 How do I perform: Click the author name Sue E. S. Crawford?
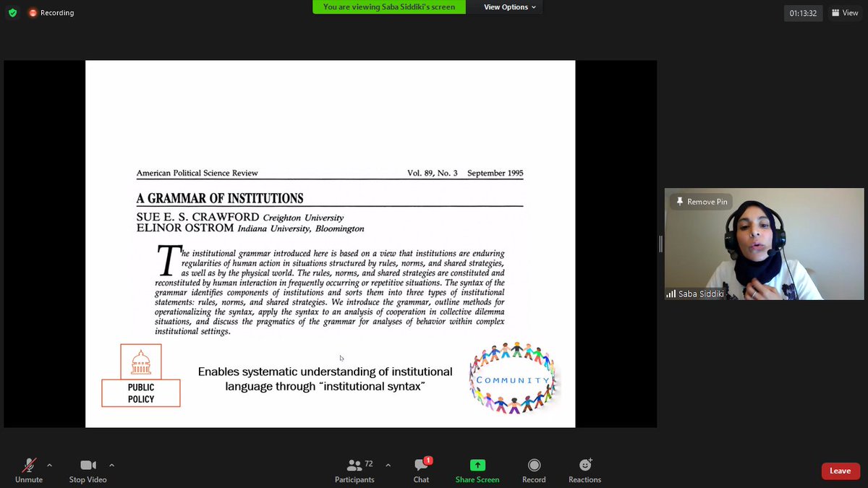click(x=198, y=218)
